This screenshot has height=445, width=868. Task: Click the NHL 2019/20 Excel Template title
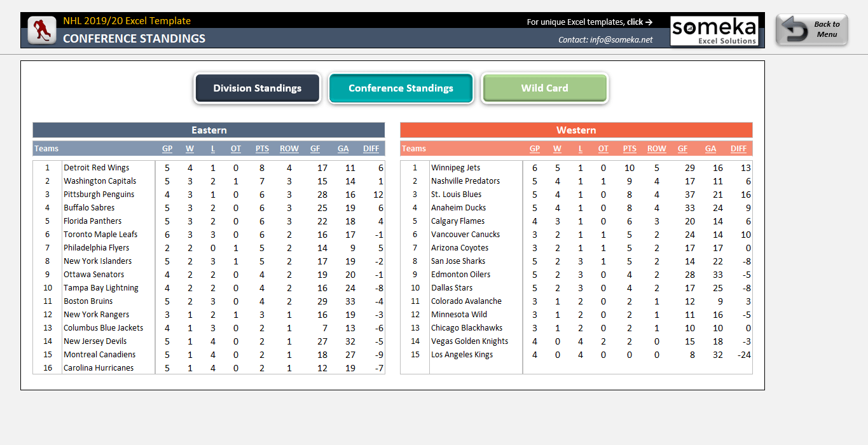(x=127, y=21)
